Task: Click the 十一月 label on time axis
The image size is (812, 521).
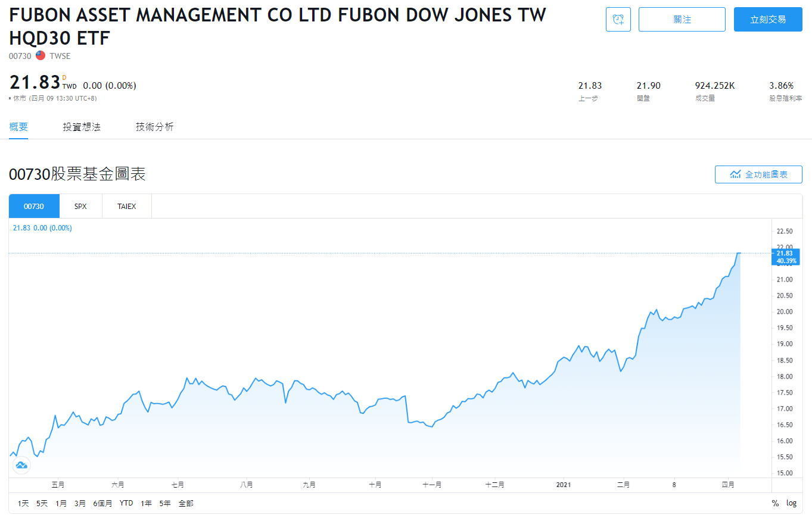Action: [x=432, y=485]
